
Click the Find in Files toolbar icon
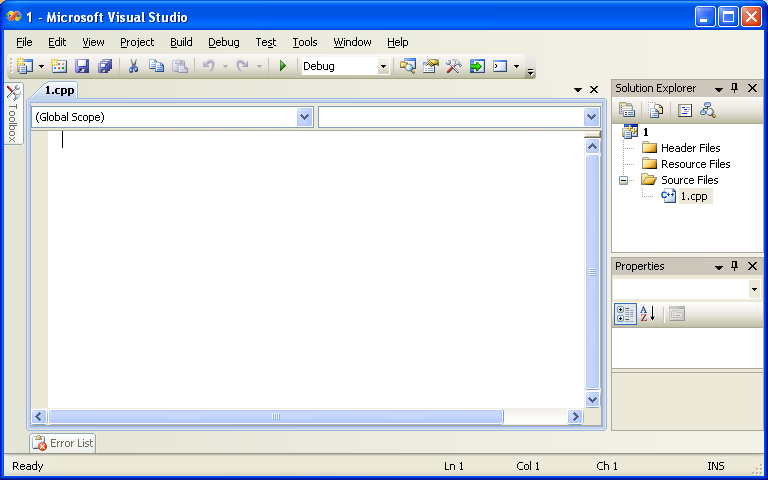click(x=407, y=66)
